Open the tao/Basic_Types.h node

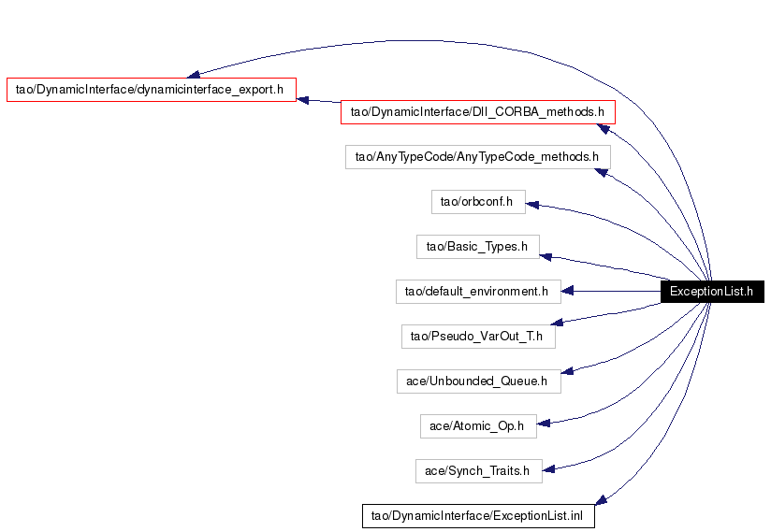coord(477,247)
